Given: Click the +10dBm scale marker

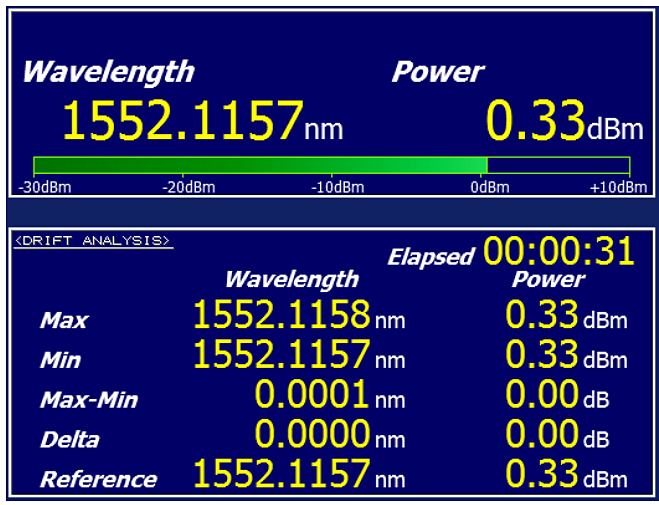Looking at the screenshot, I should [618, 187].
